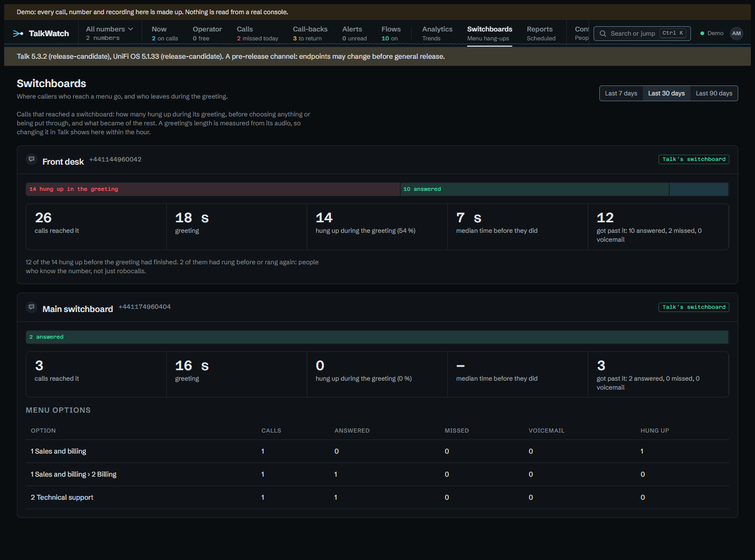Click the VOICEMAIL column header
755x560 pixels.
(546, 431)
